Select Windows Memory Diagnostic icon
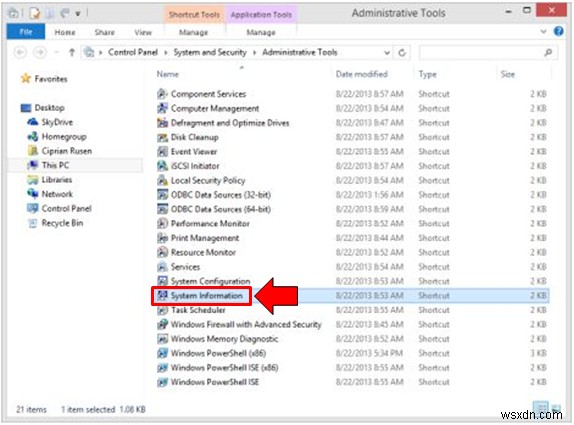The width and height of the screenshot is (574, 425). click(x=162, y=339)
